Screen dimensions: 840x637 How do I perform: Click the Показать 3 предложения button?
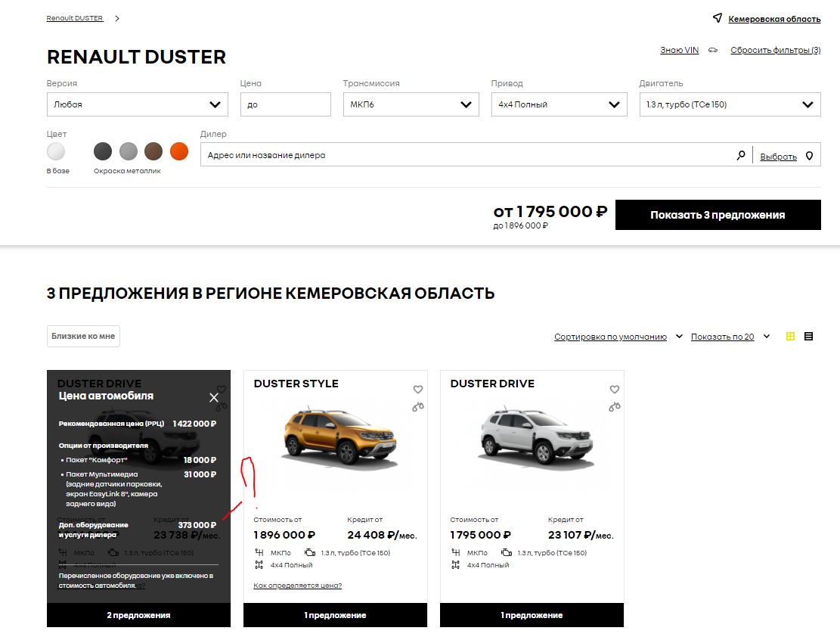tap(718, 215)
